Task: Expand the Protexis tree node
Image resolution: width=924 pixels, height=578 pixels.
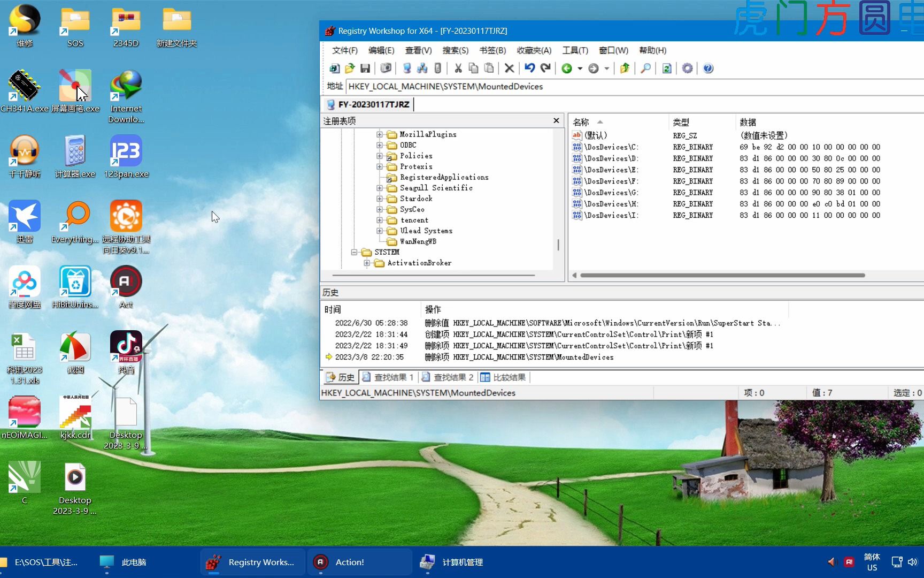Action: point(379,166)
